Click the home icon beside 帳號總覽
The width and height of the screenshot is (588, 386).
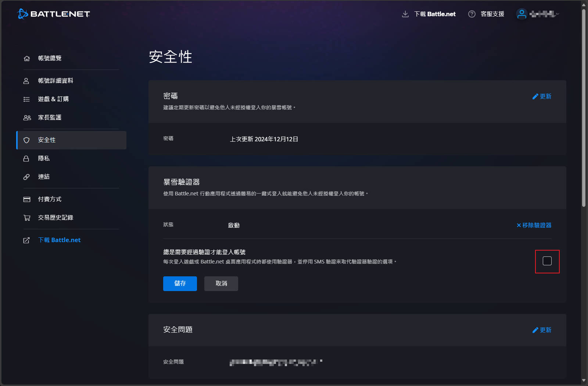[26, 59]
